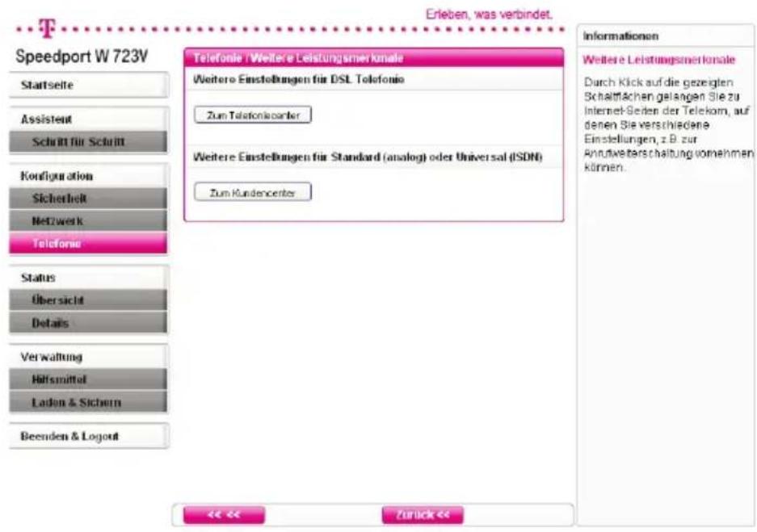Select the highlighted Telefonie entry
Viewport: 757px width, 532px height.
click(89, 243)
